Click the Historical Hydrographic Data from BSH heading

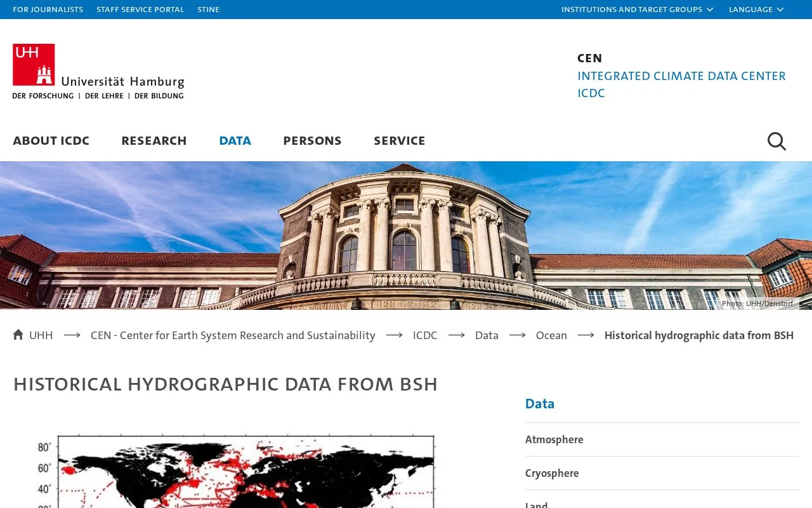(226, 384)
